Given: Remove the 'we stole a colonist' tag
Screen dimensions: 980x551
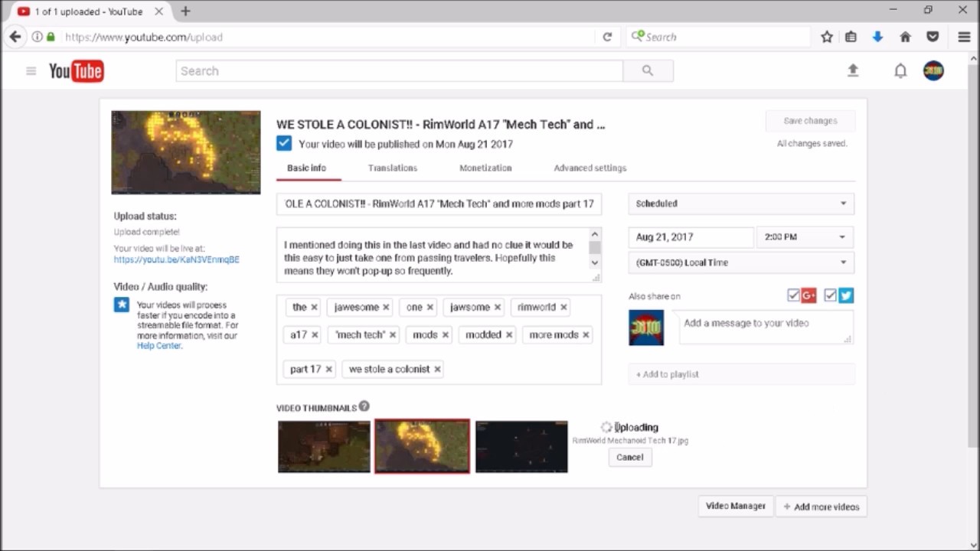Looking at the screenshot, I should pyautogui.click(x=437, y=370).
